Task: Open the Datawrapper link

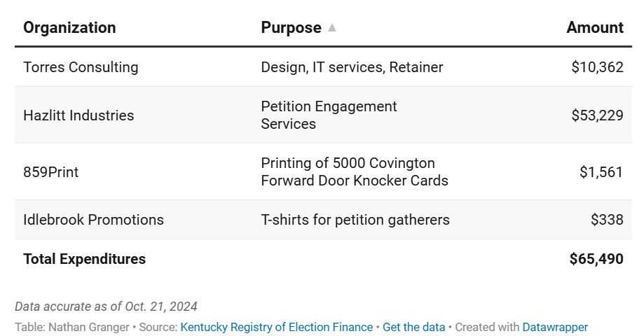Action: pyautogui.click(x=555, y=327)
